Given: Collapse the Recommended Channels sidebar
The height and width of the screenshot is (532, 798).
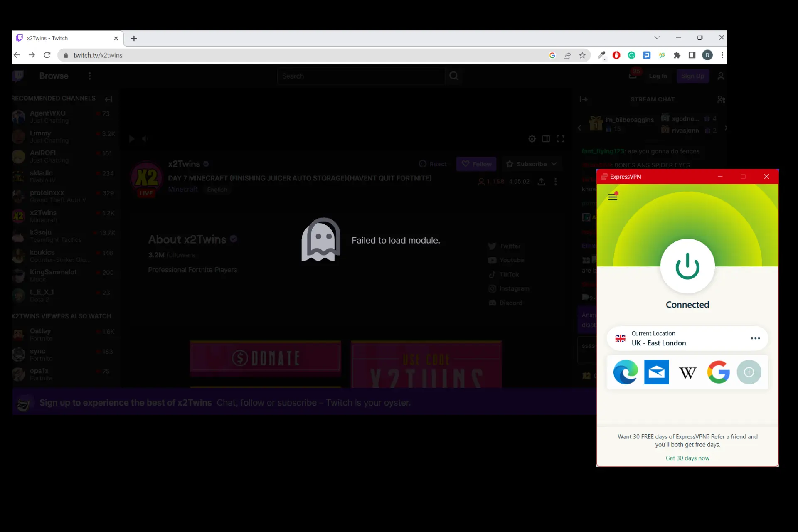Looking at the screenshot, I should coord(108,99).
